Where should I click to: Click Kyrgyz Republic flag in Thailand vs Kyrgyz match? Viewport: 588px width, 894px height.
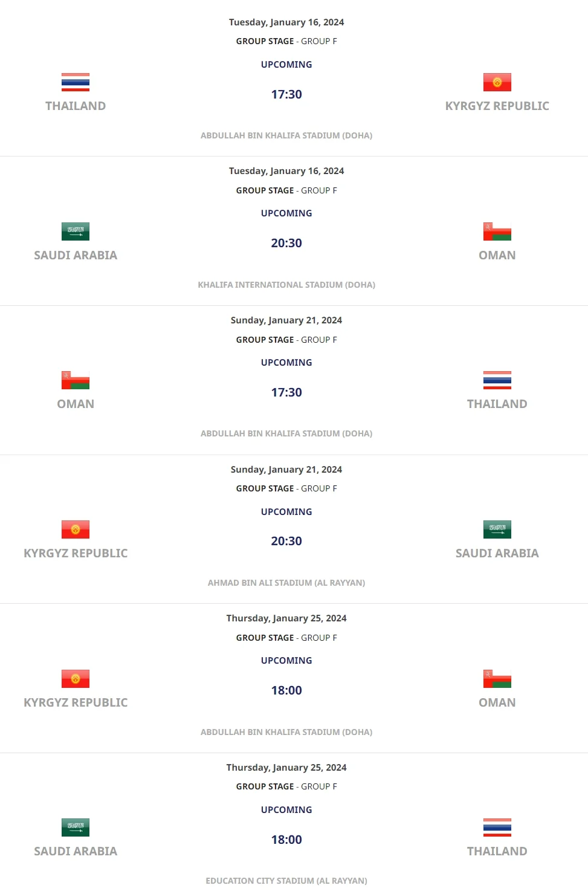coord(497,82)
